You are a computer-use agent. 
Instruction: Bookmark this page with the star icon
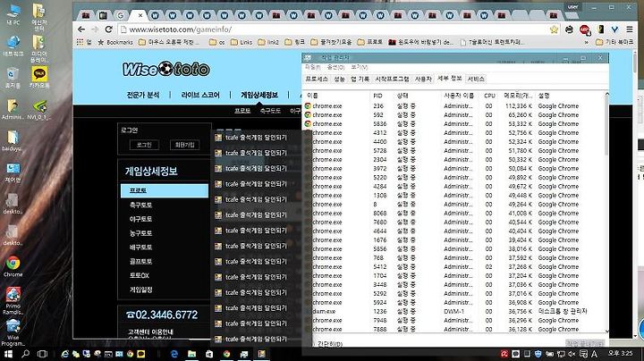coord(554,29)
